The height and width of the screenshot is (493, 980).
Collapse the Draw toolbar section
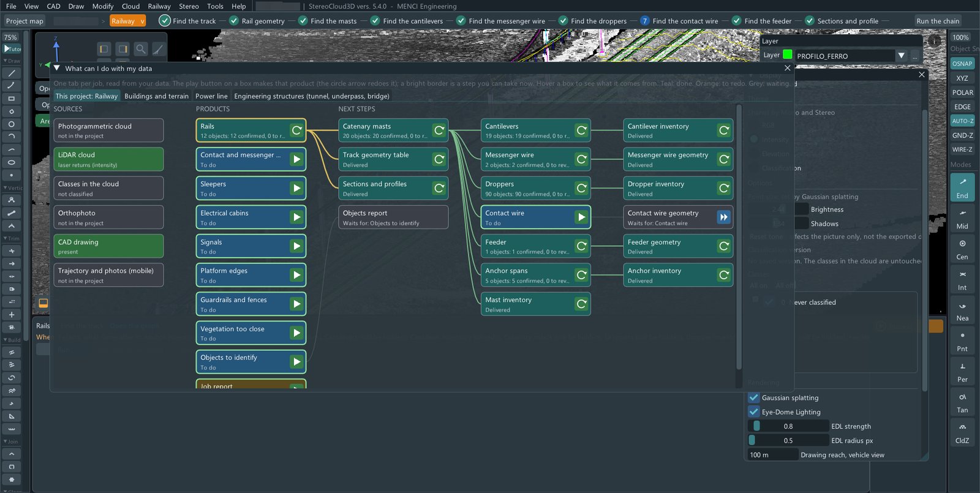(12, 61)
